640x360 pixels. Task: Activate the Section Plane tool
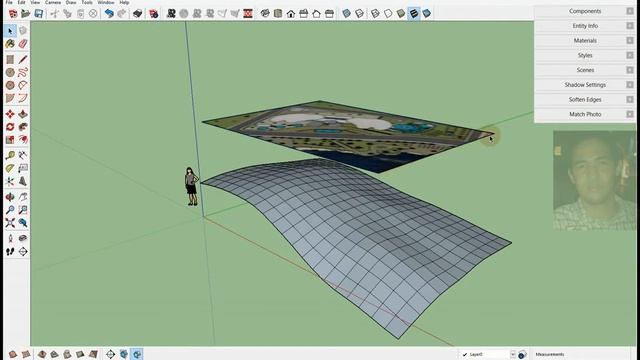click(x=23, y=251)
